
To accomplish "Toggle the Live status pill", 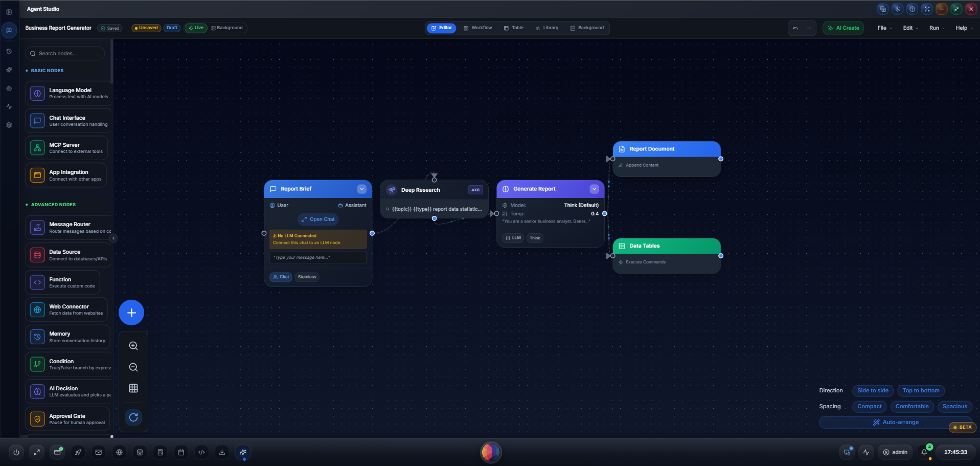I will [196, 28].
